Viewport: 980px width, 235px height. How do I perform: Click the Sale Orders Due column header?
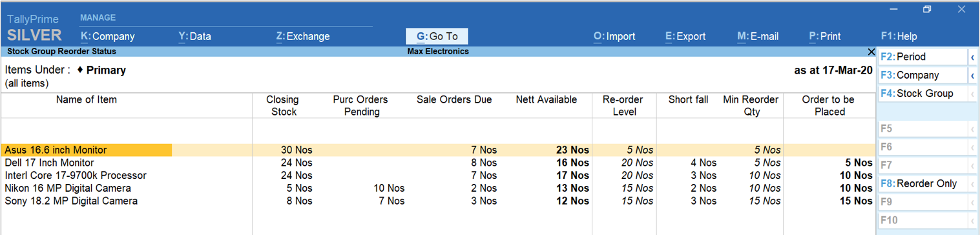tap(454, 99)
